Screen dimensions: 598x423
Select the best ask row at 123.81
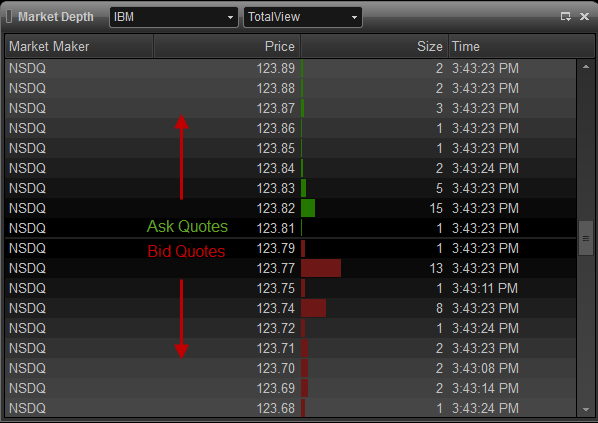[291, 228]
